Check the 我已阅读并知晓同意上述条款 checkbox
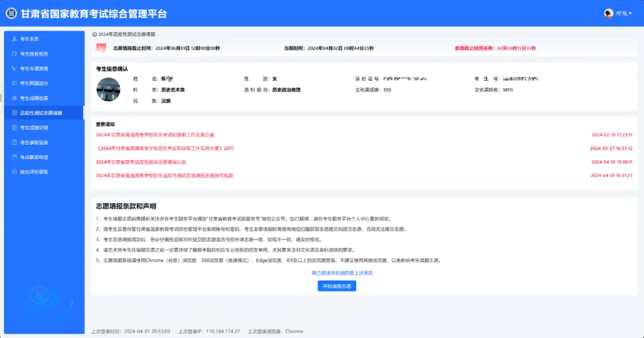 [x=306, y=273]
